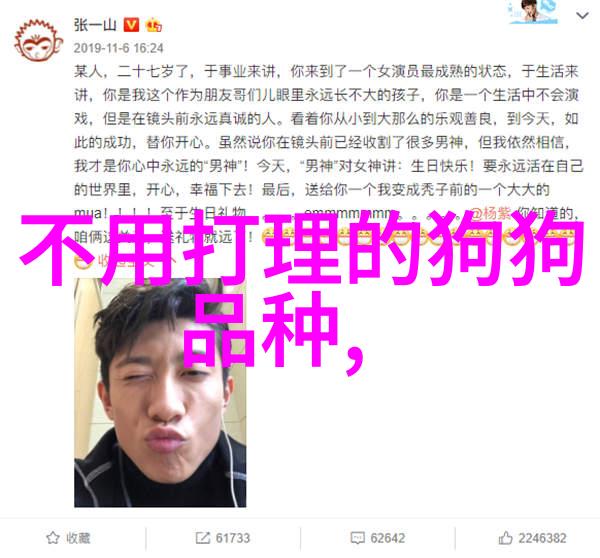Click the 62642 comment count
This screenshot has height=558, width=600.
pyautogui.click(x=388, y=538)
